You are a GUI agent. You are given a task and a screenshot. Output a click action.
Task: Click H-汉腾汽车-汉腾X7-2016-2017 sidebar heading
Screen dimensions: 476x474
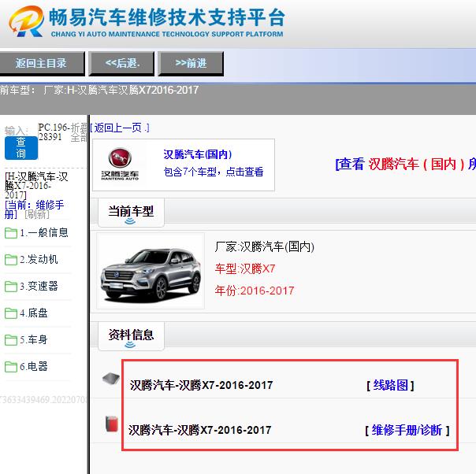click(x=36, y=186)
